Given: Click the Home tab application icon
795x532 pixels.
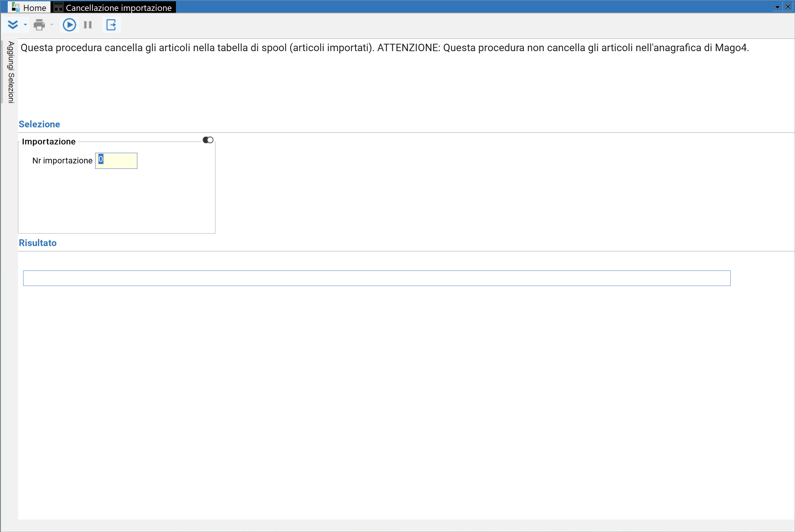Looking at the screenshot, I should (x=16, y=7).
